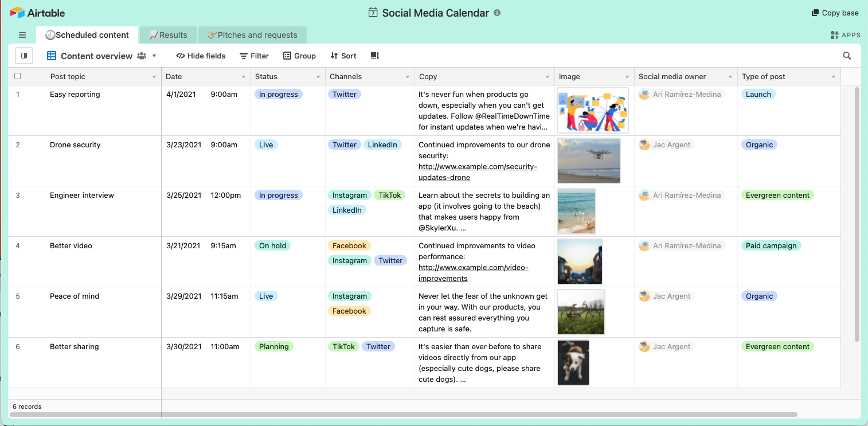Image resolution: width=868 pixels, height=426 pixels.
Task: Open the hamburger menu beside Scheduled content
Action: (x=22, y=35)
